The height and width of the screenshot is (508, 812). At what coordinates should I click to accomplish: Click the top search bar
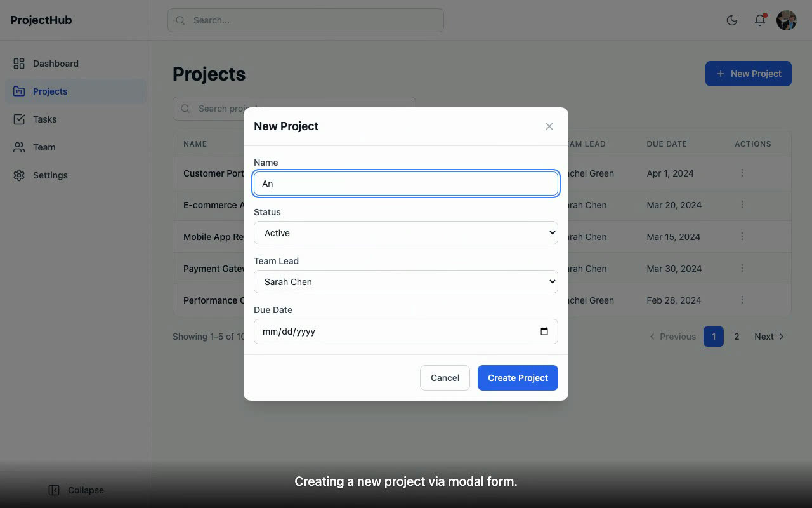click(306, 20)
